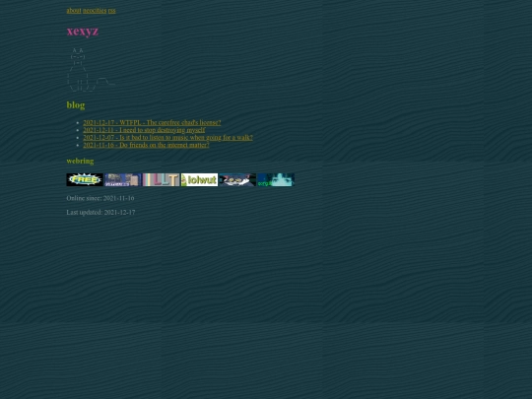The width and height of the screenshot is (532, 399).
Task: Open the rss feed link
Action: 112,11
